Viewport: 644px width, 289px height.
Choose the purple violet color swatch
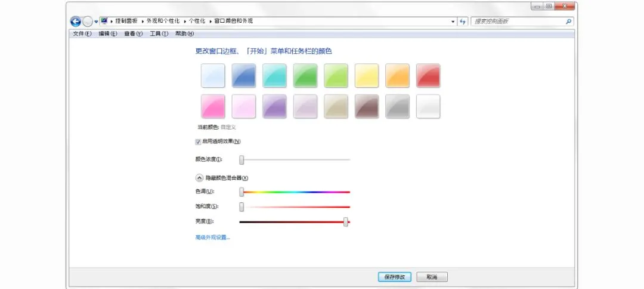(274, 106)
